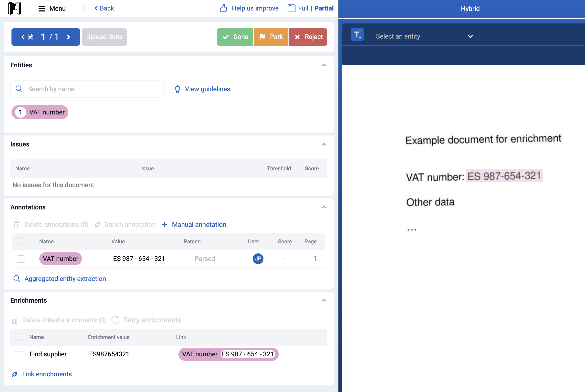Collapse the Entities section
Screen dimensions: 585x392
(324, 65)
